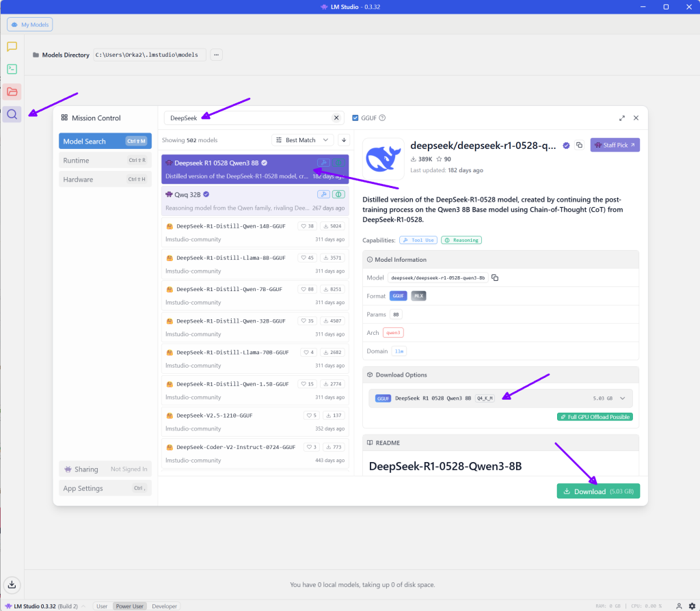Screen dimensions: 700x611
Task: Open the downloads icon at bottom left
Action: (x=12, y=584)
